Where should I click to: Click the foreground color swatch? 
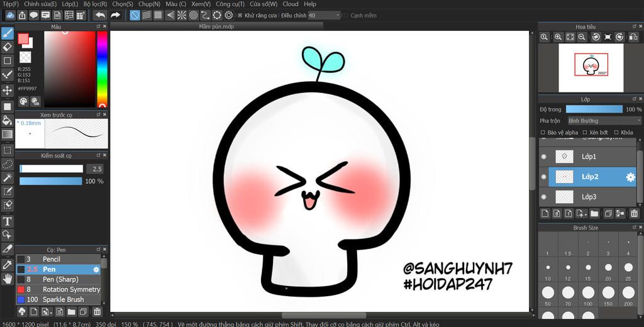point(23,38)
